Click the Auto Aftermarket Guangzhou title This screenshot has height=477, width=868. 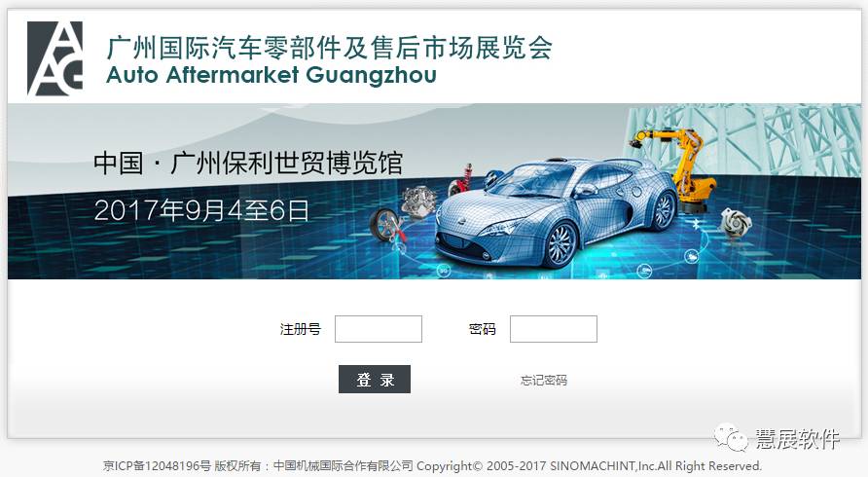pyautogui.click(x=271, y=75)
